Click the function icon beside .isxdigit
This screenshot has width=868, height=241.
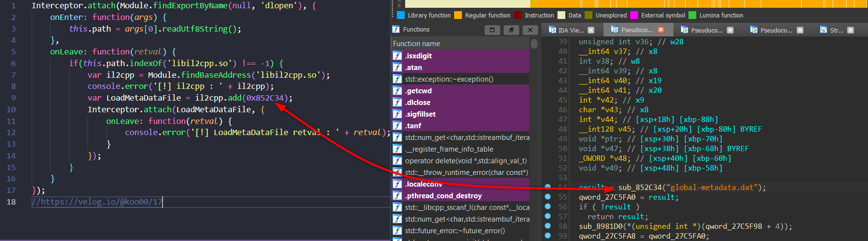pos(397,55)
